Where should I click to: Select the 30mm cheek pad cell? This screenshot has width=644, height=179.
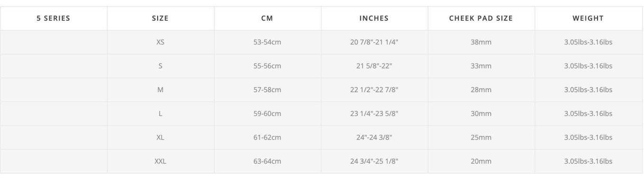[x=481, y=114]
